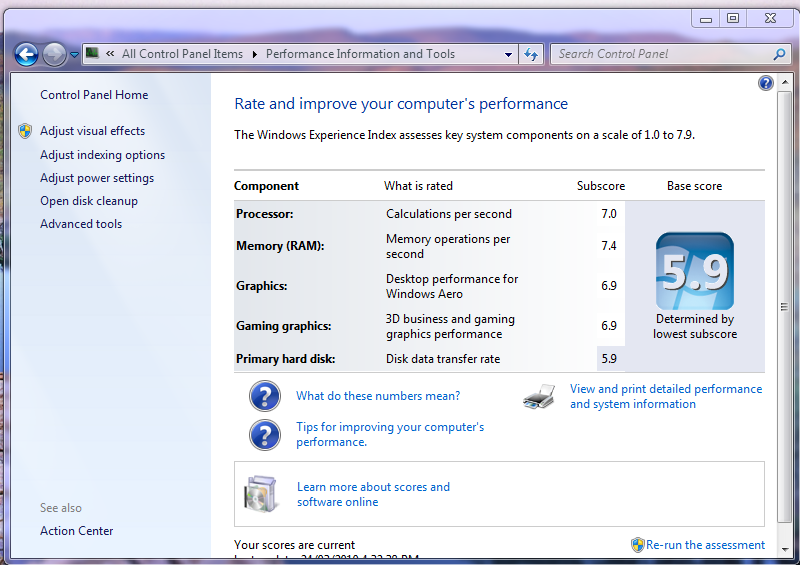
Task: Go to Control Panel Home
Action: [94, 95]
